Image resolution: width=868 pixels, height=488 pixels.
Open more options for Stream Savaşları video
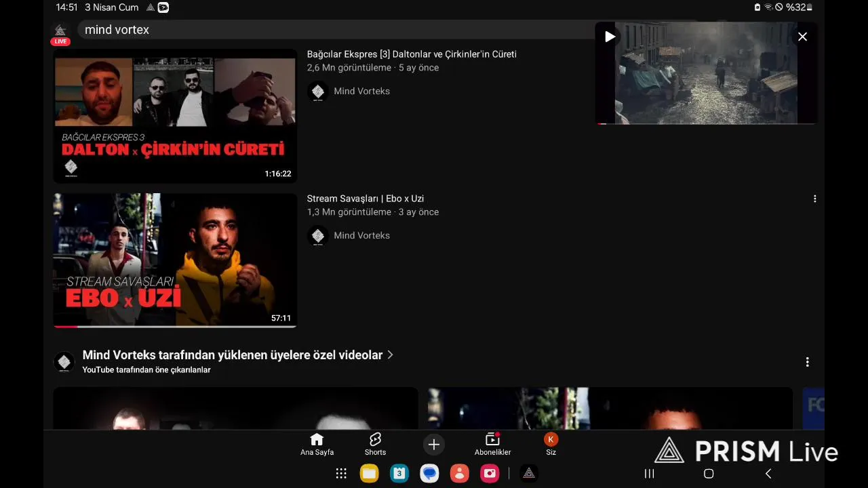click(x=814, y=199)
